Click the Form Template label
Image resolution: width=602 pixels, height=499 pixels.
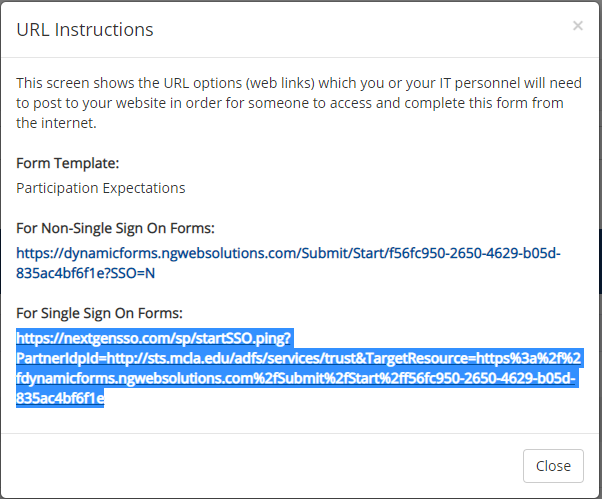tap(68, 163)
